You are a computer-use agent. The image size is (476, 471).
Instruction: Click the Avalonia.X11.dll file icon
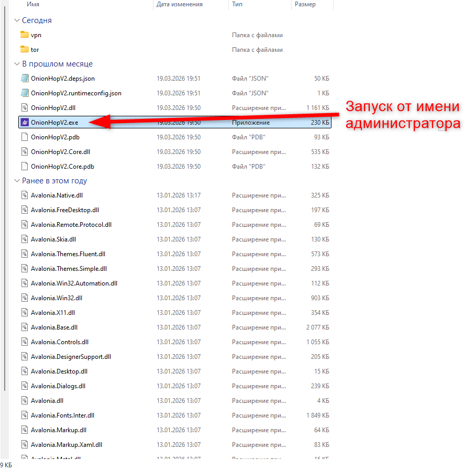click(x=25, y=312)
